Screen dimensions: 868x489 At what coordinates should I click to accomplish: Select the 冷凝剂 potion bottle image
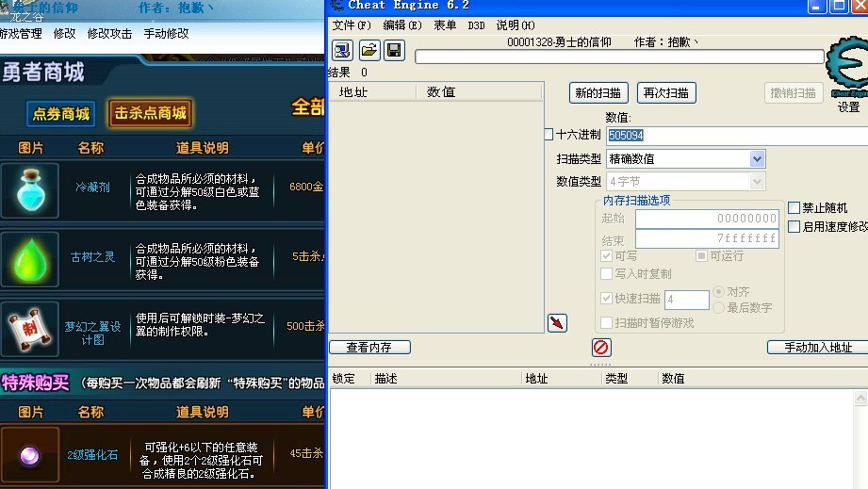point(30,190)
